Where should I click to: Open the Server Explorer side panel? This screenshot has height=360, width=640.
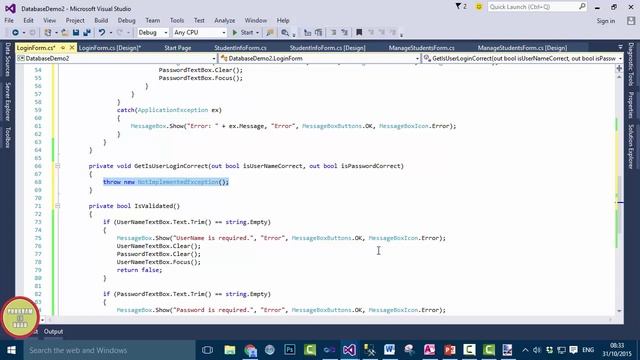click(x=7, y=101)
